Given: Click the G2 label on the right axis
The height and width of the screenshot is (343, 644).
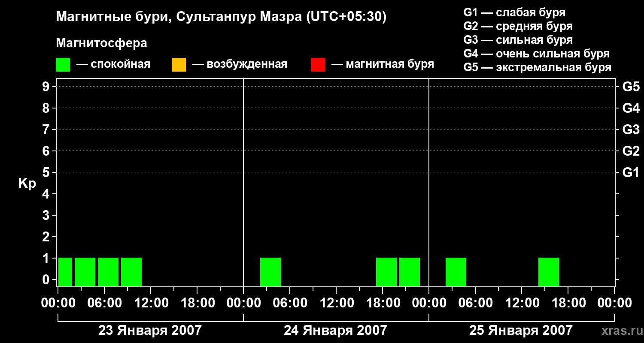Looking at the screenshot, I should coord(631,151).
